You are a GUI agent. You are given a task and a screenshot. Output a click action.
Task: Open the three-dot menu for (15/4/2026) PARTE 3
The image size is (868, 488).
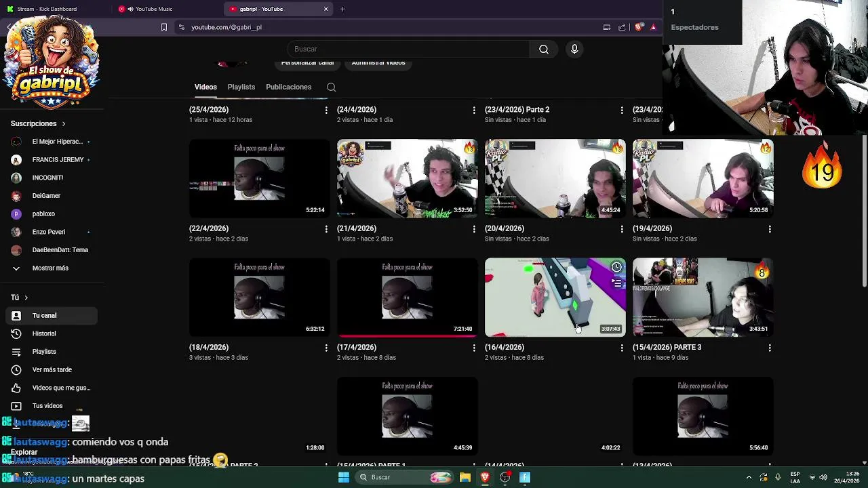pos(770,348)
